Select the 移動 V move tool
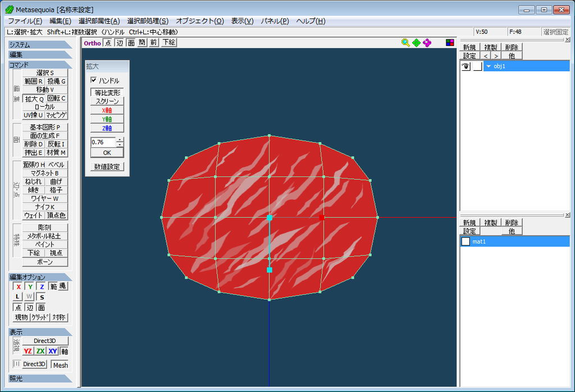Viewport: 575px width, 392px height. (45, 89)
